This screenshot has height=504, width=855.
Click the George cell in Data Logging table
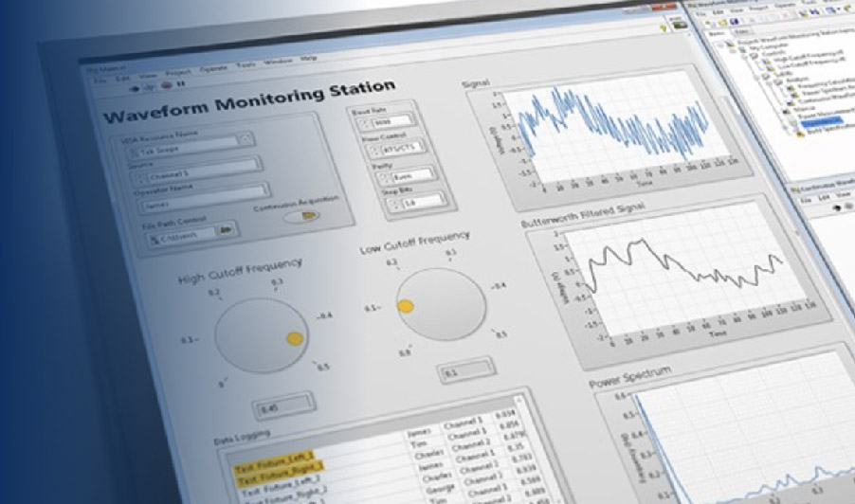(440, 489)
